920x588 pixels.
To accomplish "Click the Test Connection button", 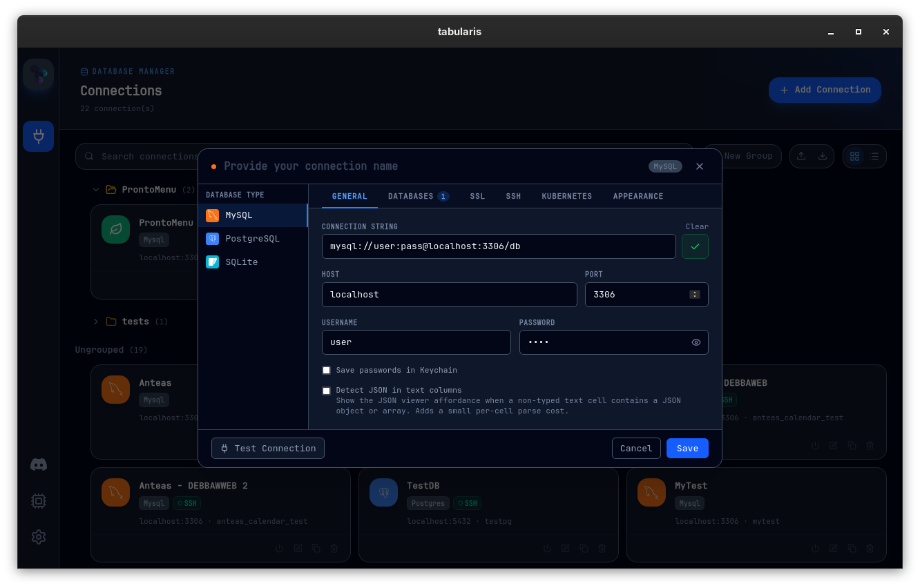I will click(x=268, y=449).
